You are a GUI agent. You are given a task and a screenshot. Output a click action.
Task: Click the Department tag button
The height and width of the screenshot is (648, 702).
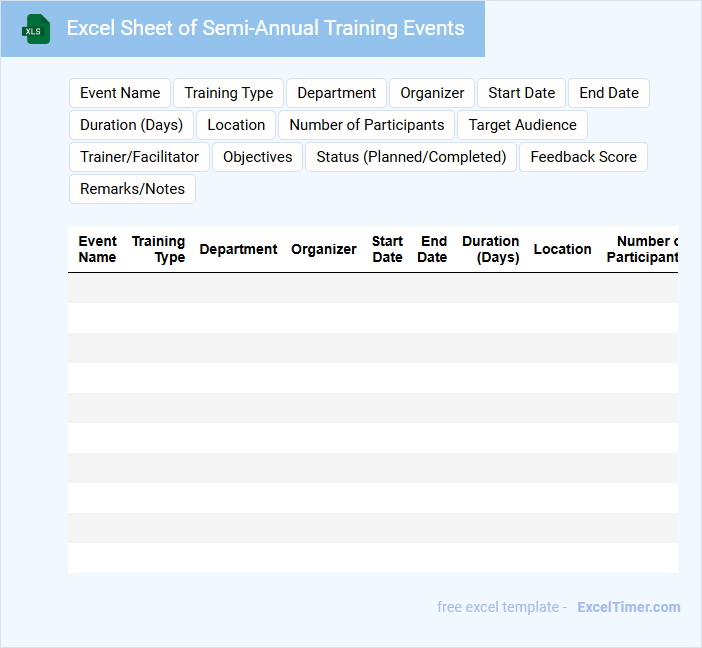(336, 93)
